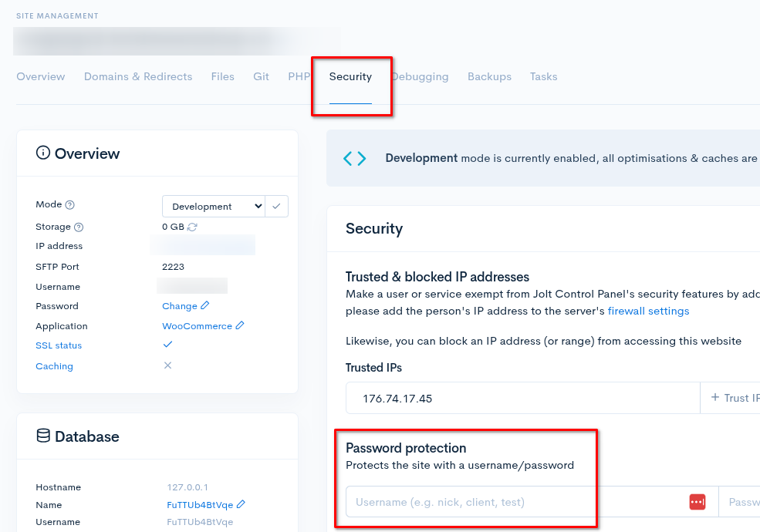Select the Git tab
The image size is (760, 532).
(x=261, y=76)
